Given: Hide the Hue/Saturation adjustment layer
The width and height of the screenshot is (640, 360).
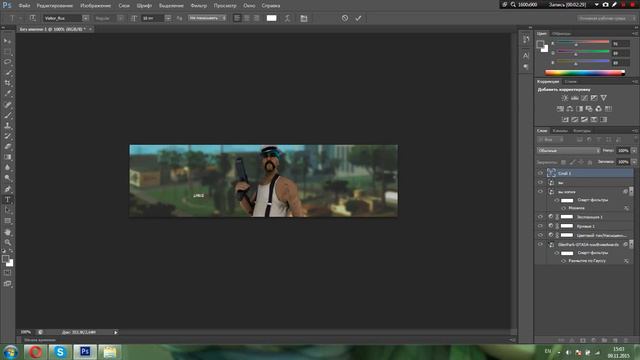Looking at the screenshot, I should pyautogui.click(x=540, y=235).
